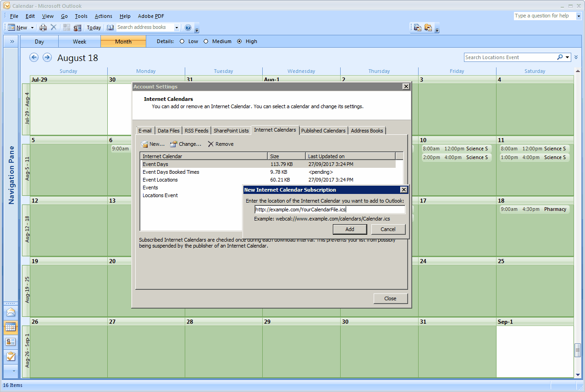The width and height of the screenshot is (585, 392).
Task: Open the View menu
Action: pyautogui.click(x=48, y=16)
